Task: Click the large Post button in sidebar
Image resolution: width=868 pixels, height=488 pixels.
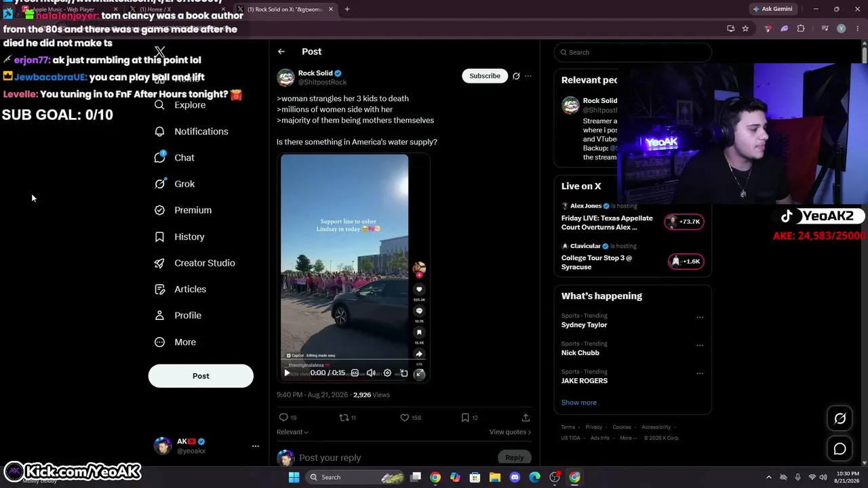Action: pos(201,376)
